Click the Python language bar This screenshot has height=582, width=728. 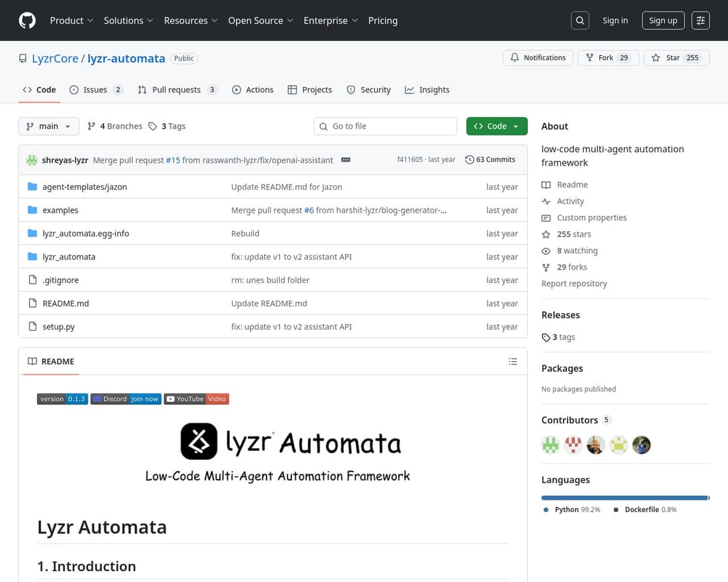(x=624, y=498)
